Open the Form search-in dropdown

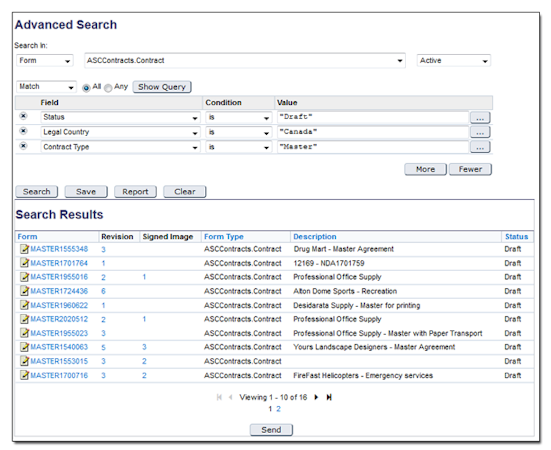coord(45,60)
